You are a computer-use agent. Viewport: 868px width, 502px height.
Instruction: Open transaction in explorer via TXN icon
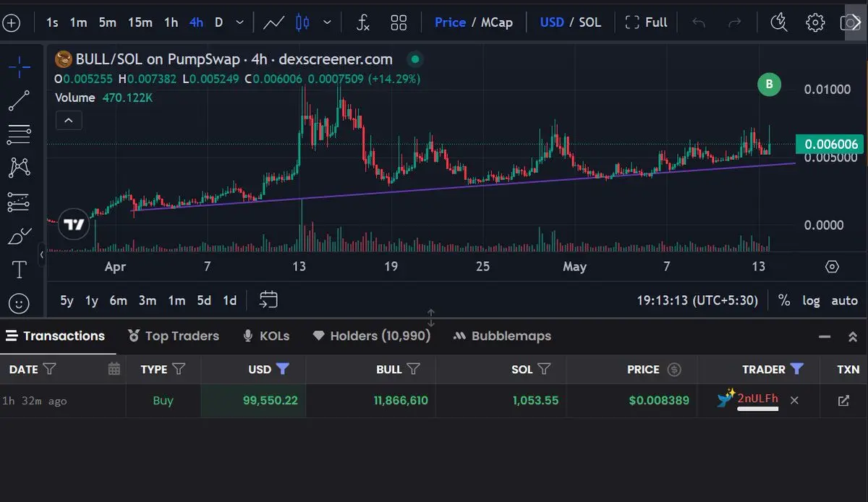[x=843, y=400]
